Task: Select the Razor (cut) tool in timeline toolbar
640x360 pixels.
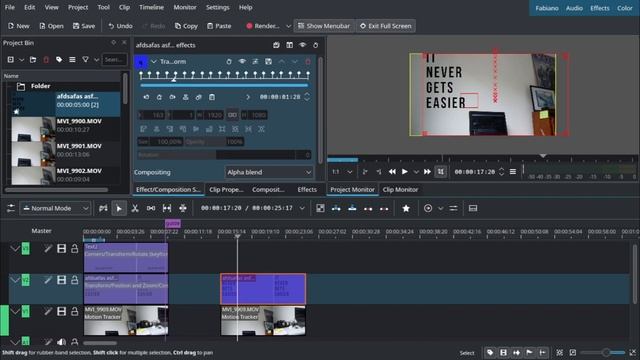Action: 135,208
